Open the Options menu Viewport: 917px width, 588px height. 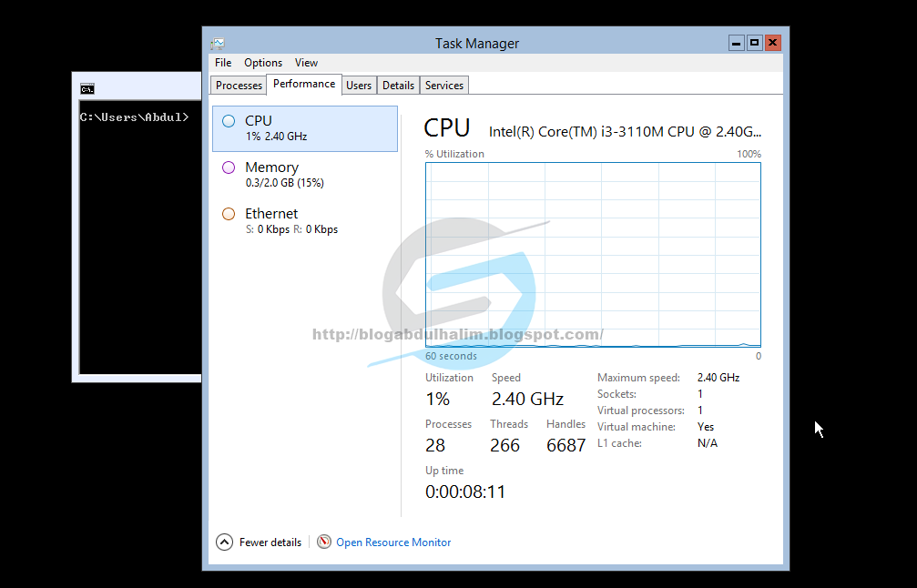[263, 63]
